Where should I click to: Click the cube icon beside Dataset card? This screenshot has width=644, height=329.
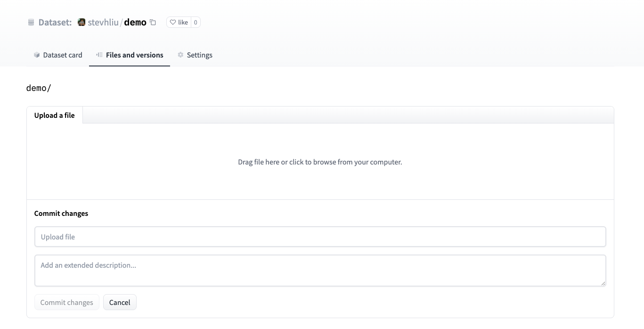[x=37, y=55]
